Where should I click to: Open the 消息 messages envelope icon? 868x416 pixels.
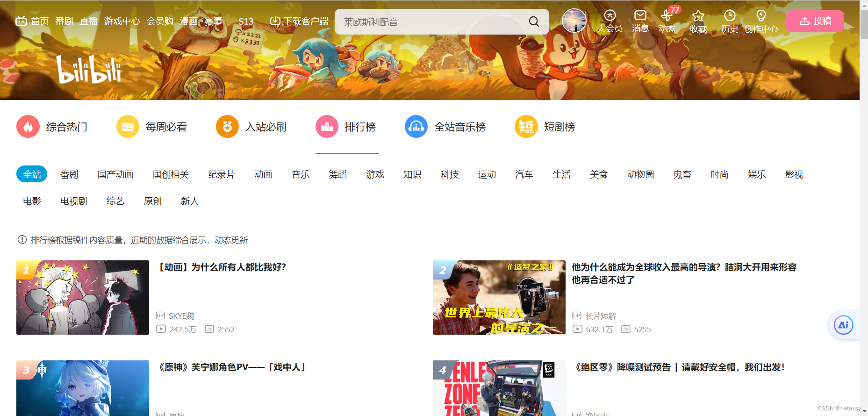(x=640, y=16)
